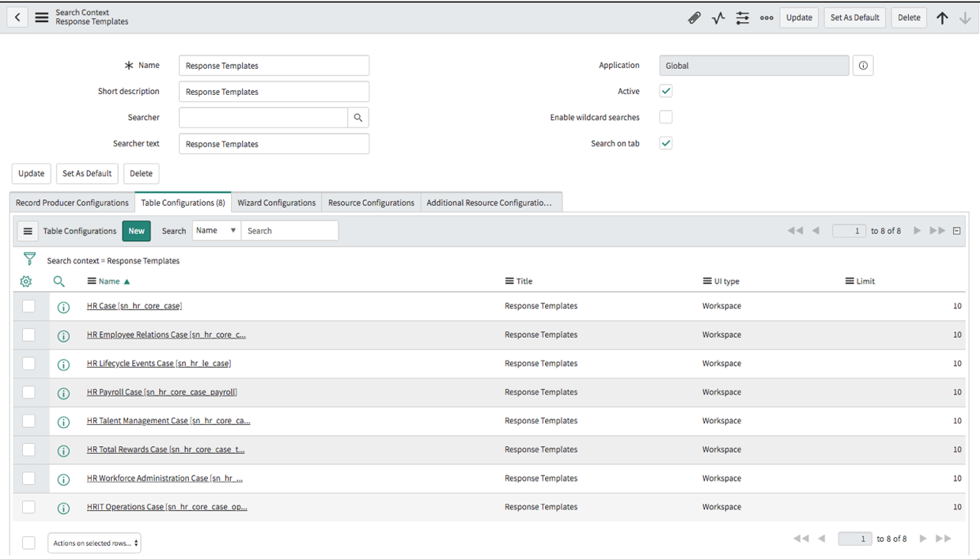Open the Title column options menu
The height and width of the screenshot is (560, 980).
point(509,282)
